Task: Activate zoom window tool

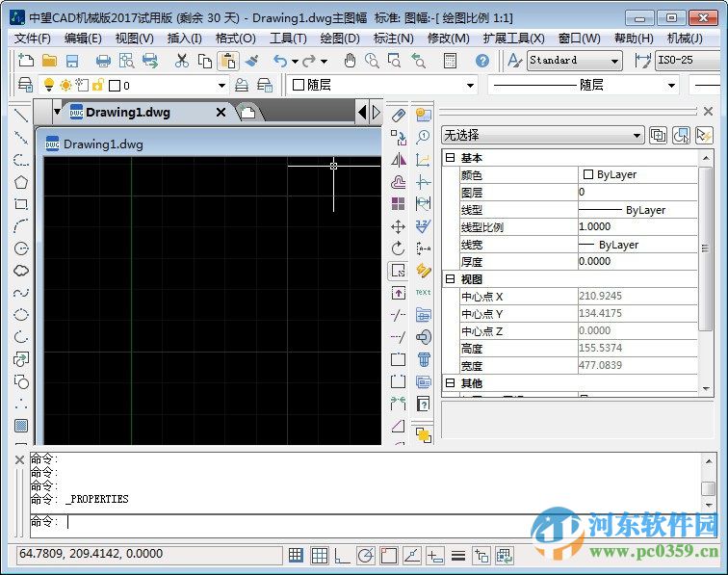Action: (394, 61)
